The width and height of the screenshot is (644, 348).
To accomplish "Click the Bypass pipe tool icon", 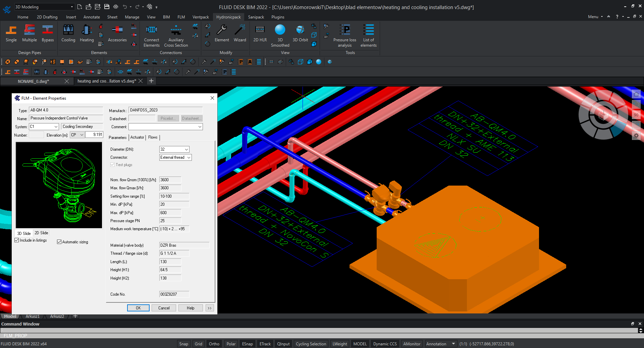I will pos(48,34).
